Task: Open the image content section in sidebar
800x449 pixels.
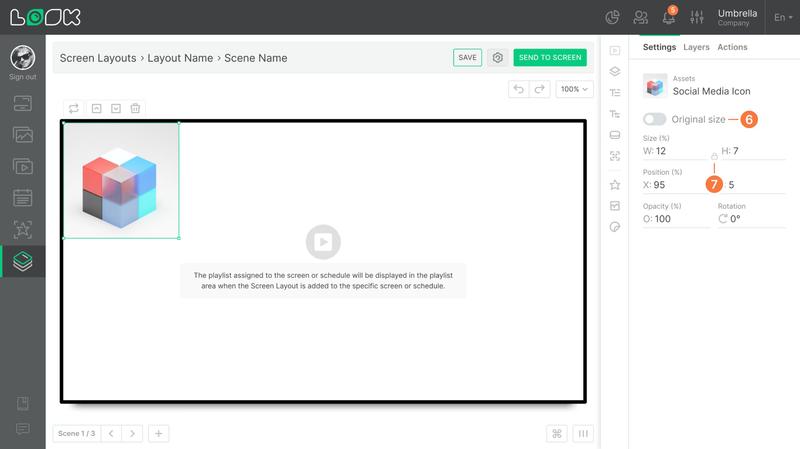Action: coord(22,135)
